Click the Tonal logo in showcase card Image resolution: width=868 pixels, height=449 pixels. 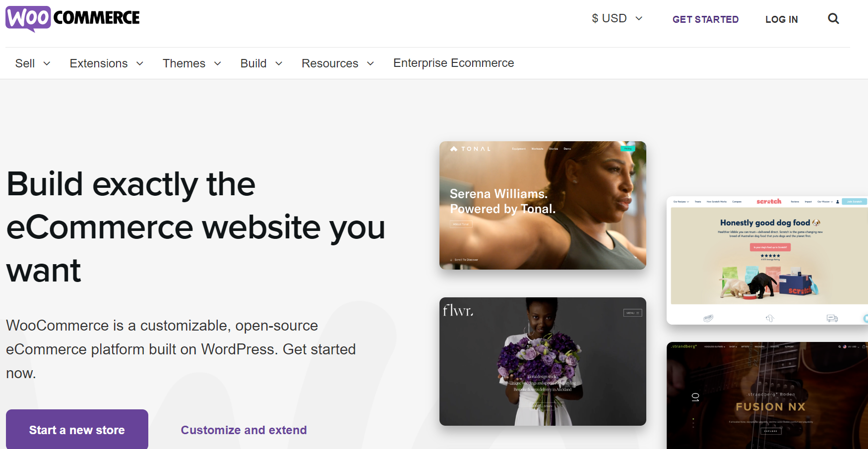470,149
